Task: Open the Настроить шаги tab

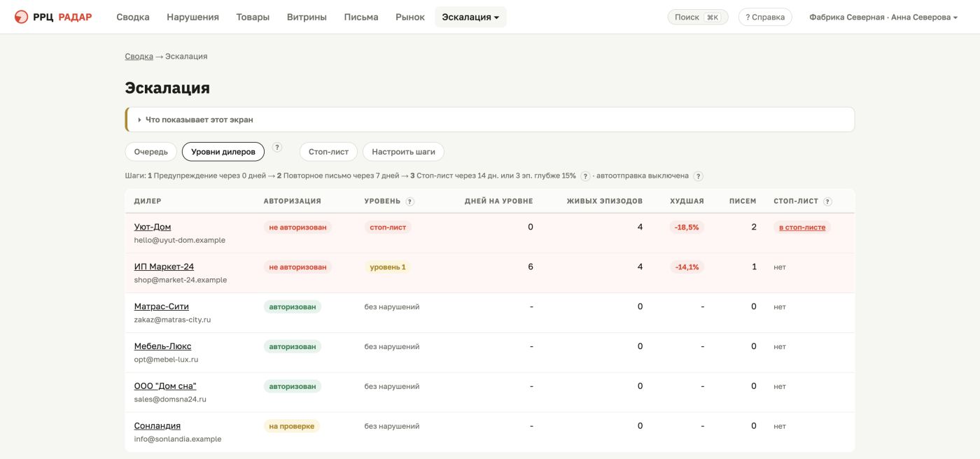Action: 403,152
